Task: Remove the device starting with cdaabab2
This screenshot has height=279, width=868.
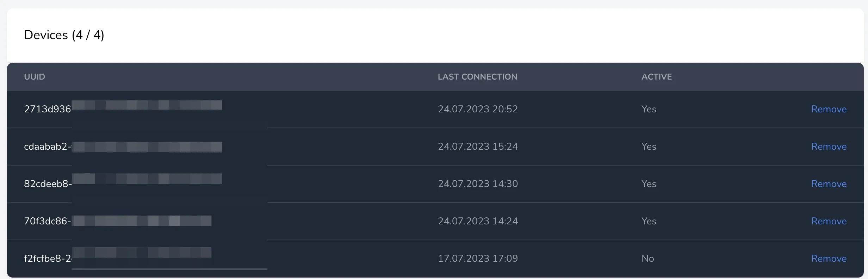Action: [x=829, y=147]
